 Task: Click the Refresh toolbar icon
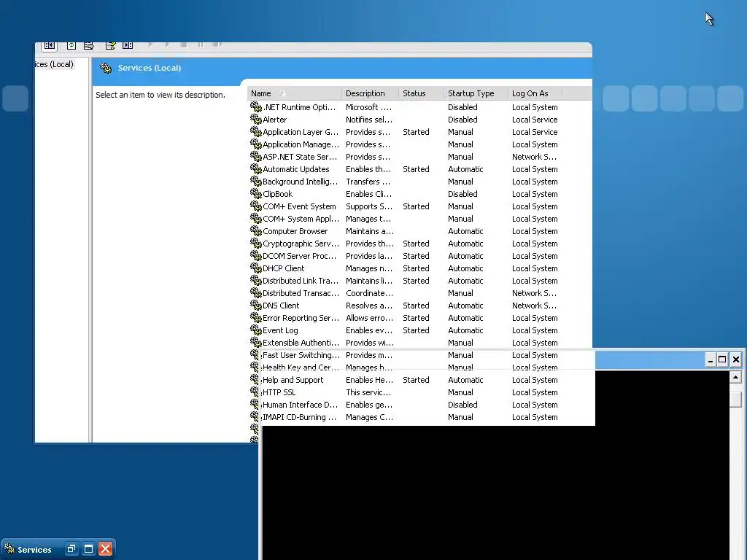71,45
